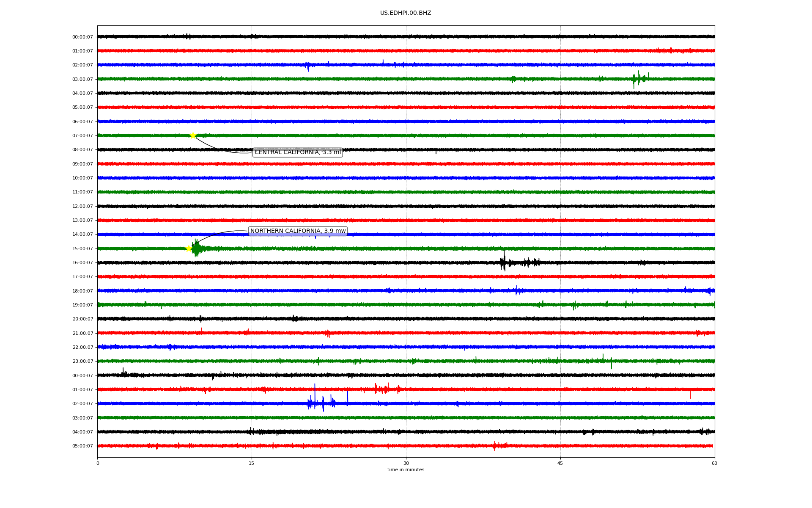812x508 pixels.
Task: Click the 07:00:07 trace time label
Action: 82,136
